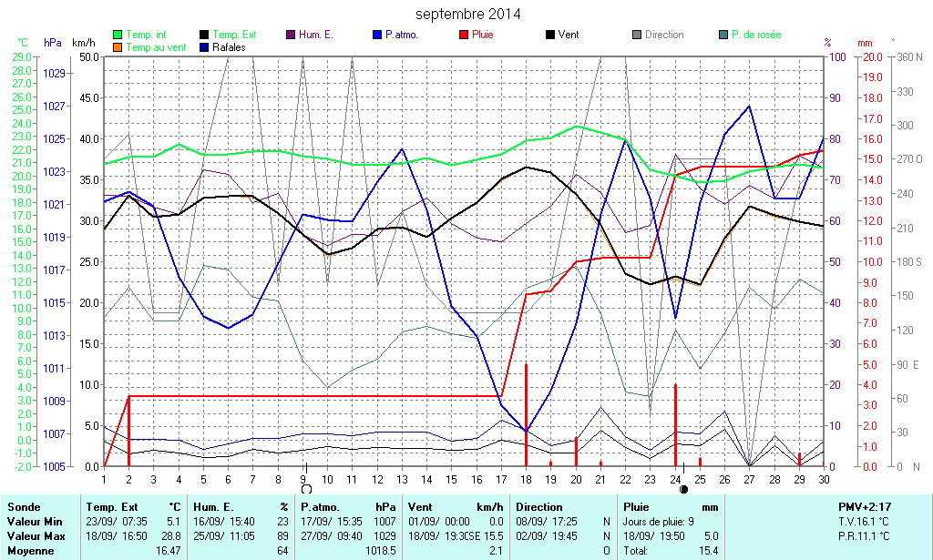
Task: Click the average wind value '2.1'
Action: pyautogui.click(x=497, y=551)
